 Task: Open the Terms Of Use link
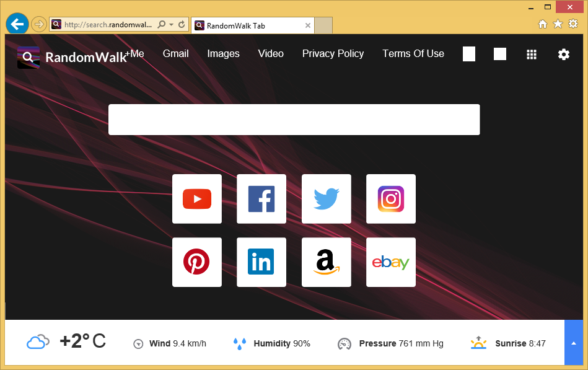click(413, 54)
